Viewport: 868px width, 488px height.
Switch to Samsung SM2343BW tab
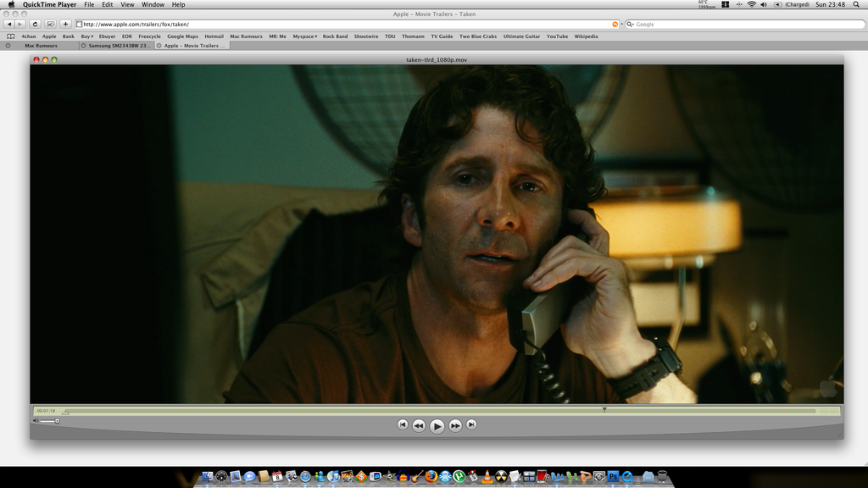pos(119,46)
